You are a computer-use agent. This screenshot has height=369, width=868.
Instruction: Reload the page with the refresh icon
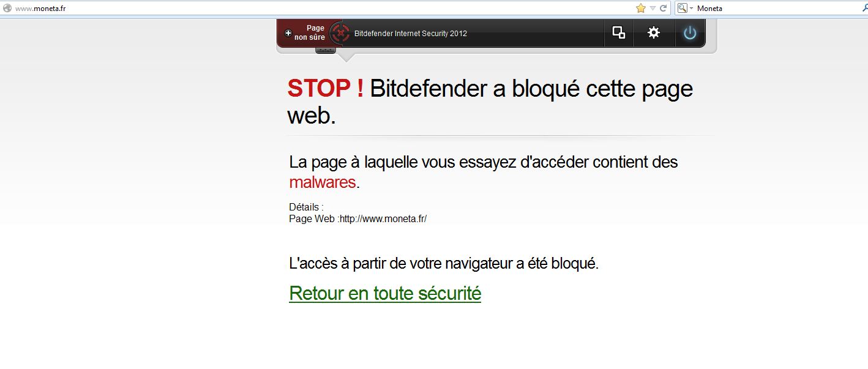tap(662, 9)
